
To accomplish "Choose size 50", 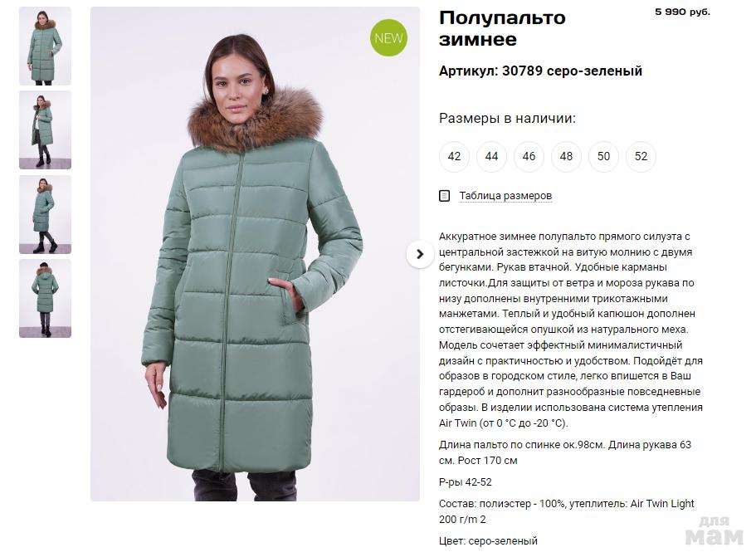I will point(603,156).
